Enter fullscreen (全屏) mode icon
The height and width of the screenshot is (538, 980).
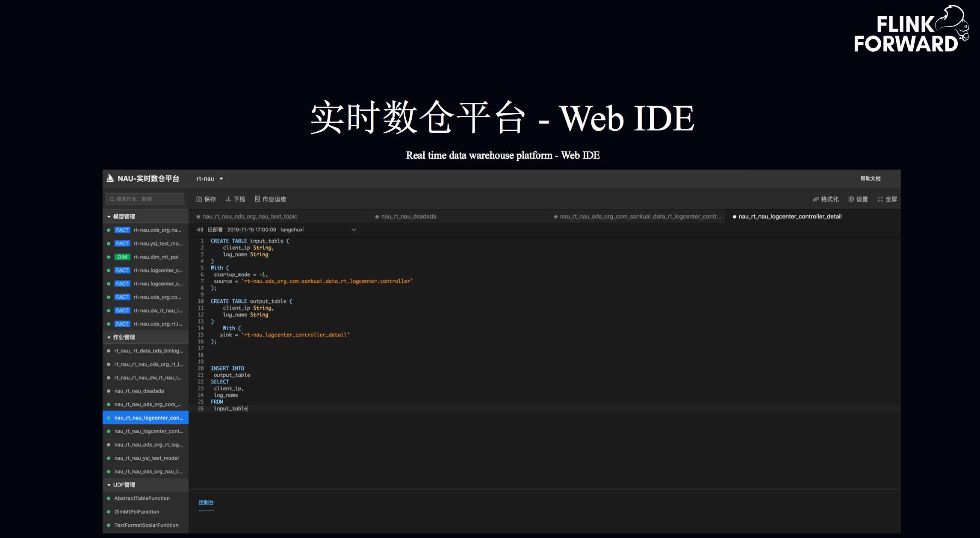(x=880, y=199)
